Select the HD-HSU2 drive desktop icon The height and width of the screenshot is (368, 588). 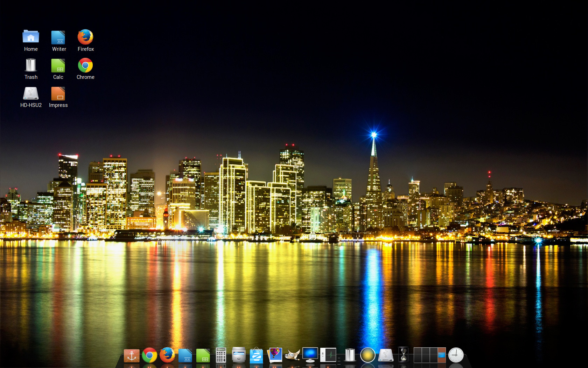pyautogui.click(x=31, y=94)
